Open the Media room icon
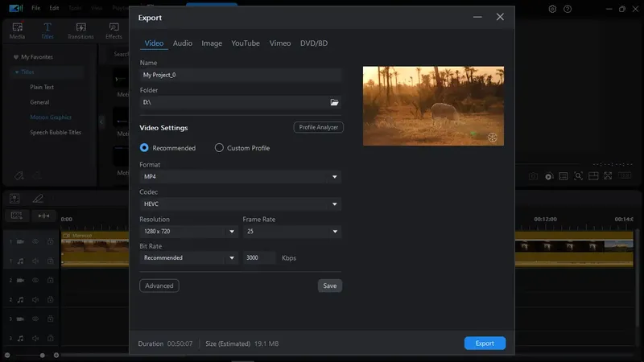The width and height of the screenshot is (644, 362). pyautogui.click(x=17, y=31)
